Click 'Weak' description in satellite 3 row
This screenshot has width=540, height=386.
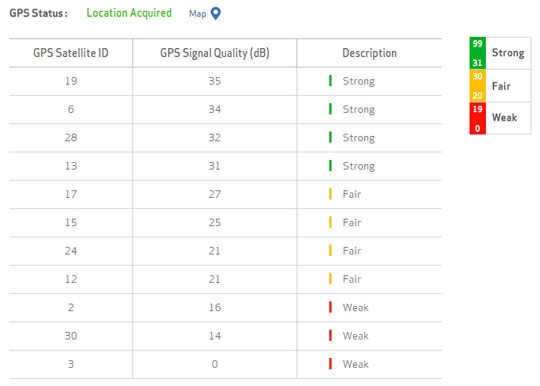pyautogui.click(x=355, y=364)
